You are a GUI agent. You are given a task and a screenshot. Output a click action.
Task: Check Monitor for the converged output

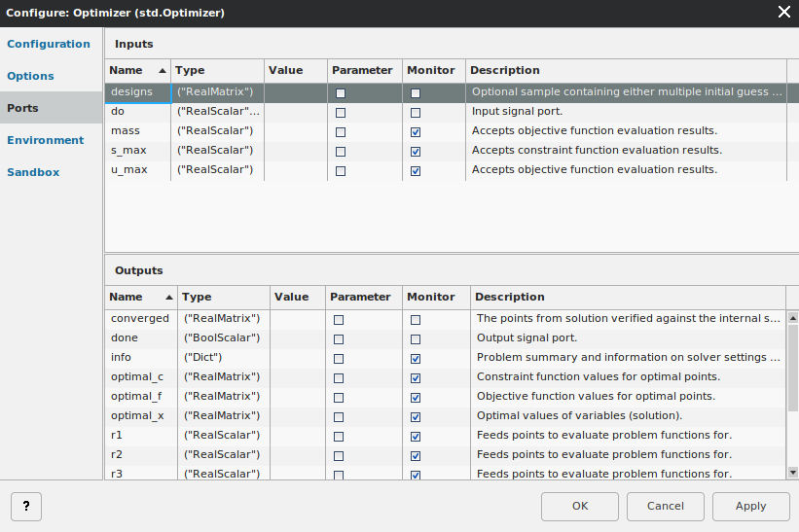tap(416, 320)
